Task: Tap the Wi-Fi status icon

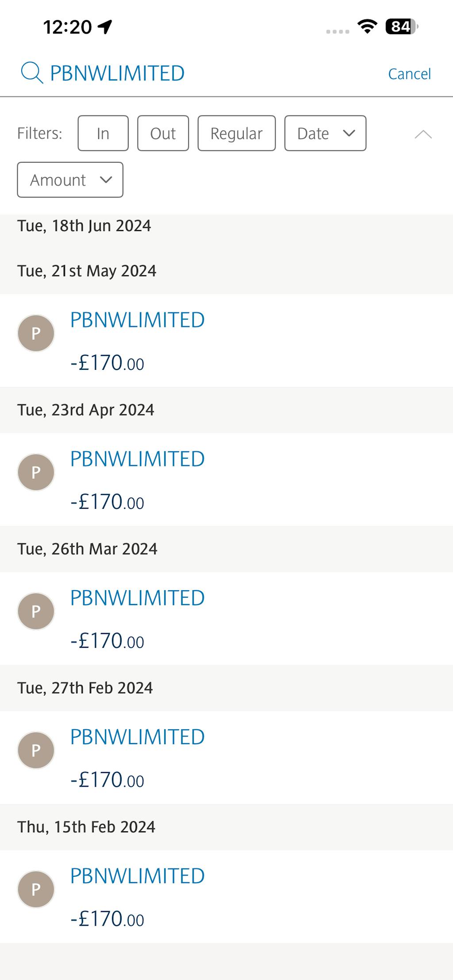Action: click(367, 27)
